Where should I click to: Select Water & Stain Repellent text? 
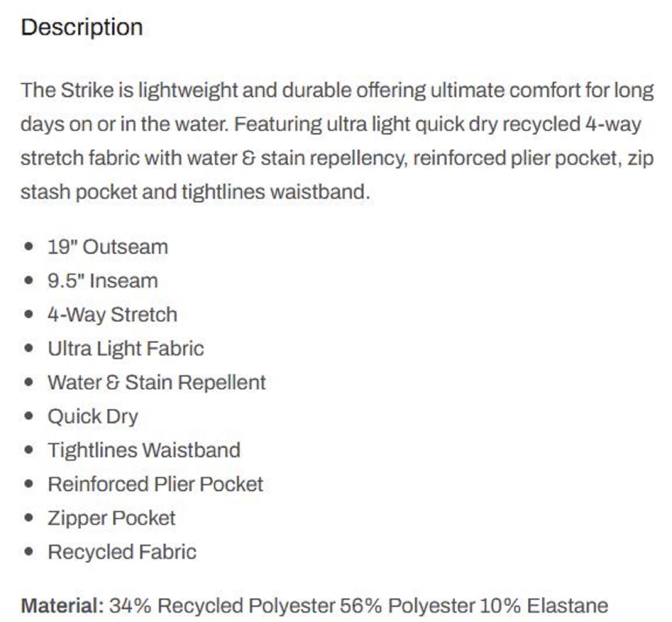pyautogui.click(x=157, y=382)
